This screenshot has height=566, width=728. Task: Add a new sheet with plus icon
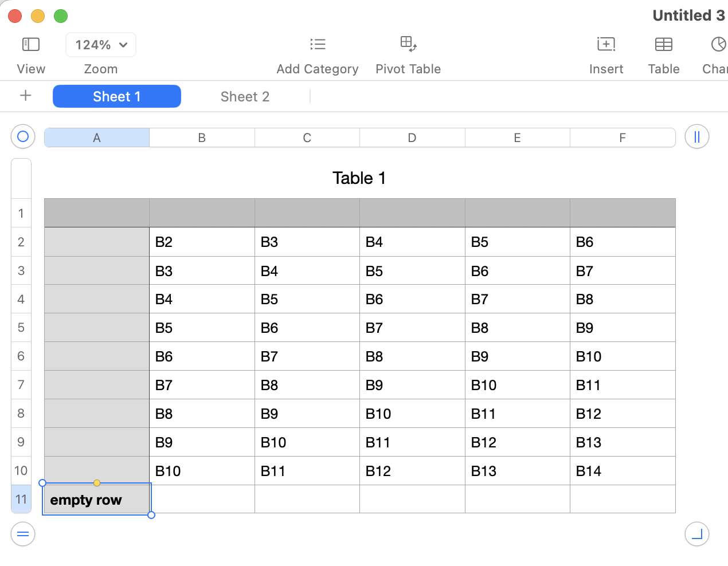(25, 96)
